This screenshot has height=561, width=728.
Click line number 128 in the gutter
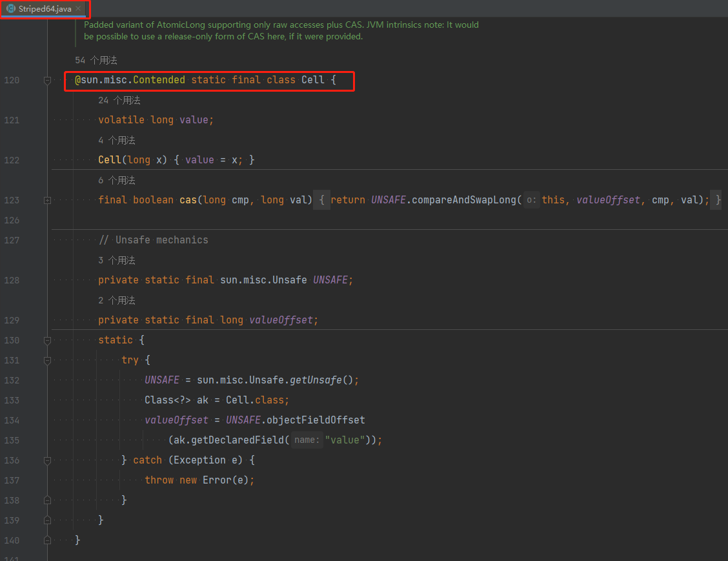pyautogui.click(x=12, y=280)
